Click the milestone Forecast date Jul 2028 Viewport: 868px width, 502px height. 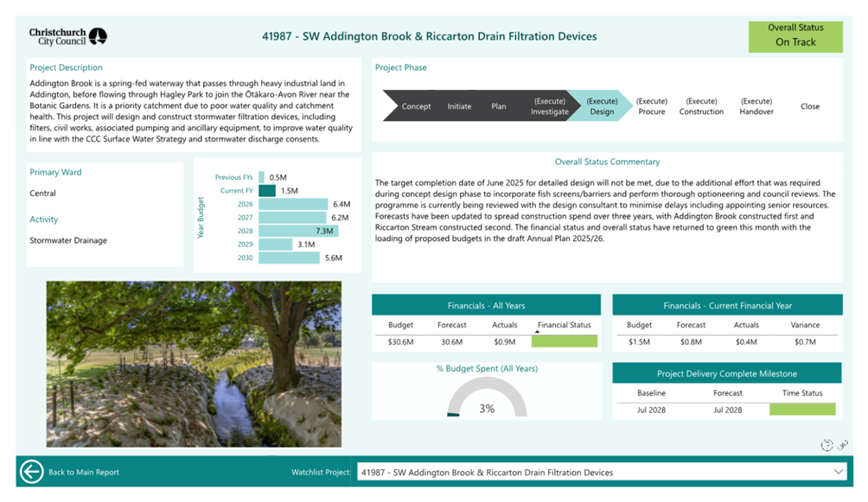point(727,410)
